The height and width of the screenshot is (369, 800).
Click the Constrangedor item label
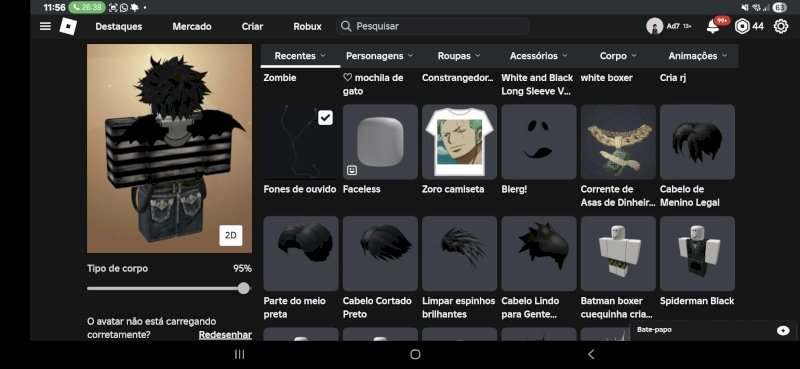[x=458, y=78]
